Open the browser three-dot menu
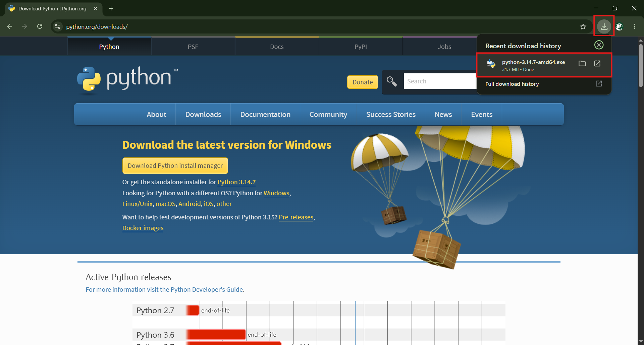 [634, 26]
